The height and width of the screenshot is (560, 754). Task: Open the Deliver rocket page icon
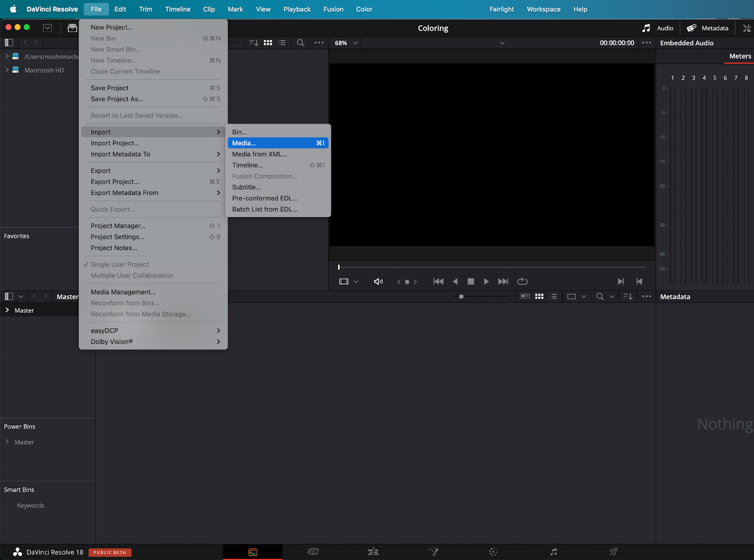coord(614,552)
